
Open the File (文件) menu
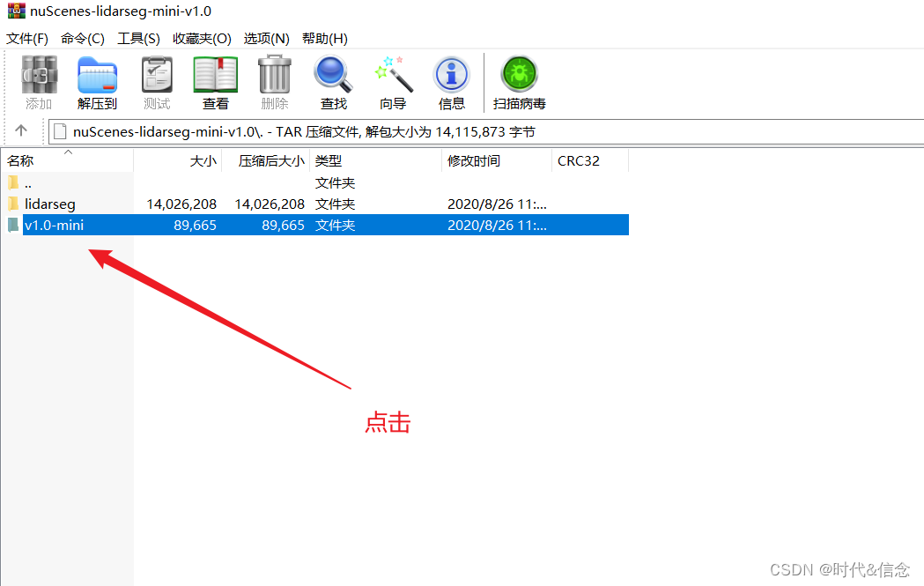(x=27, y=38)
